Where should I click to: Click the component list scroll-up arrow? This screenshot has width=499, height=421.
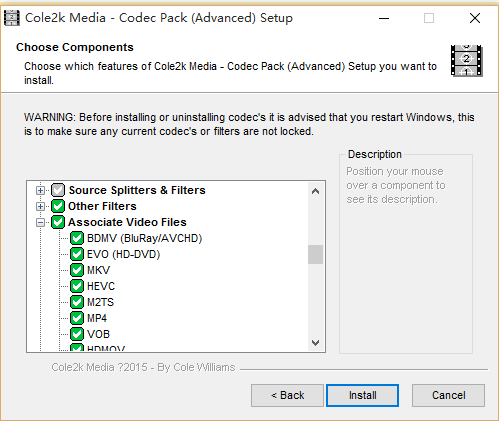tap(315, 191)
